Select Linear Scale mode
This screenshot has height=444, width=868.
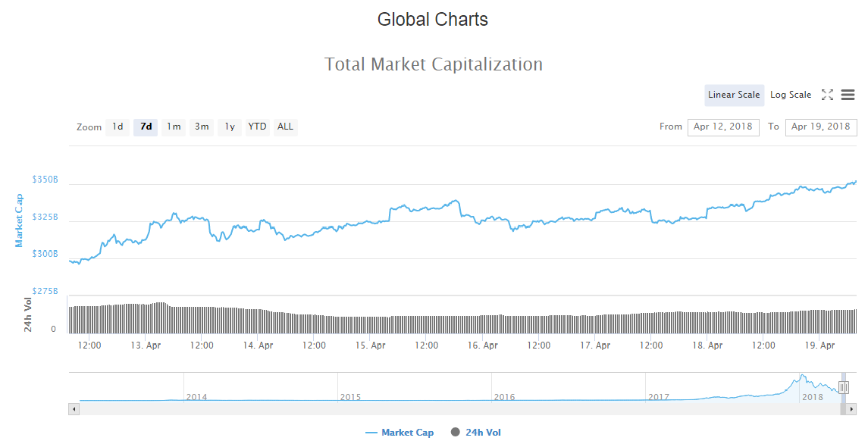click(734, 95)
